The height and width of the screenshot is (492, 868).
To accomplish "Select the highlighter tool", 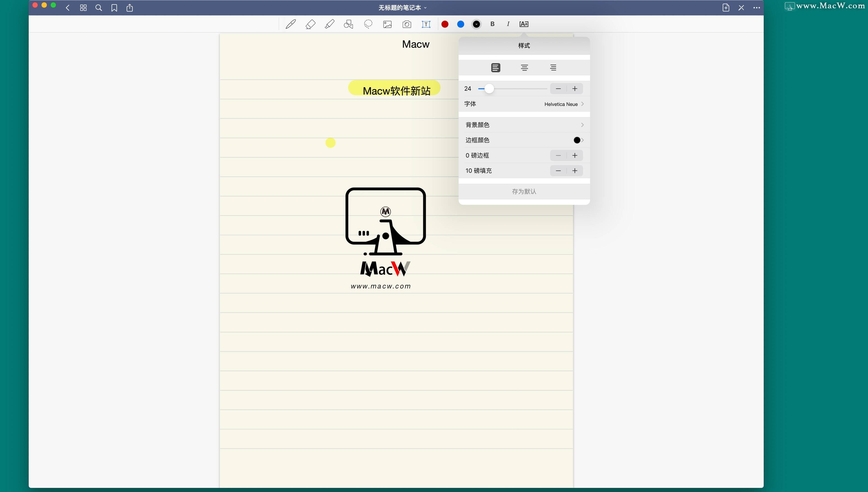I will pyautogui.click(x=330, y=24).
